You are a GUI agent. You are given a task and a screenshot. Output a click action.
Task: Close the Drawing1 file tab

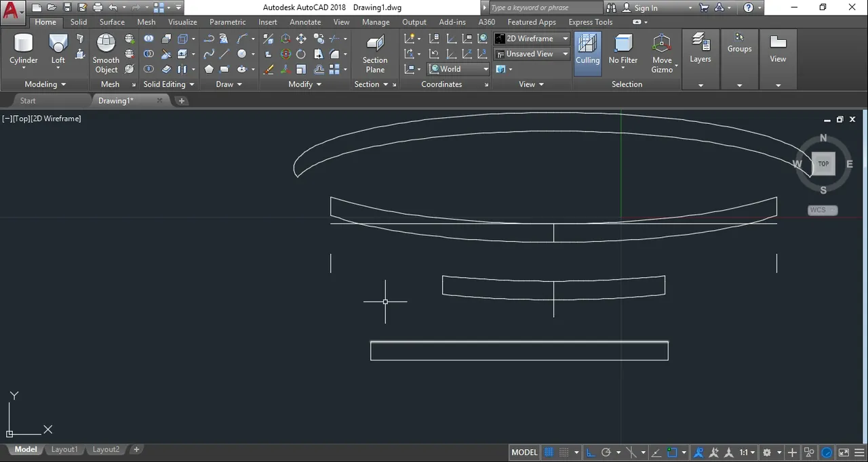[160, 101]
